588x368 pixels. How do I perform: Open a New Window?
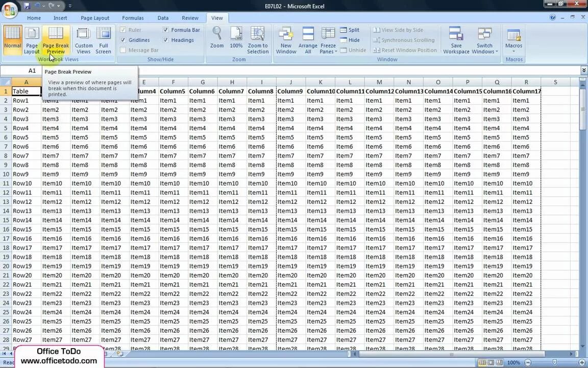[x=286, y=40]
